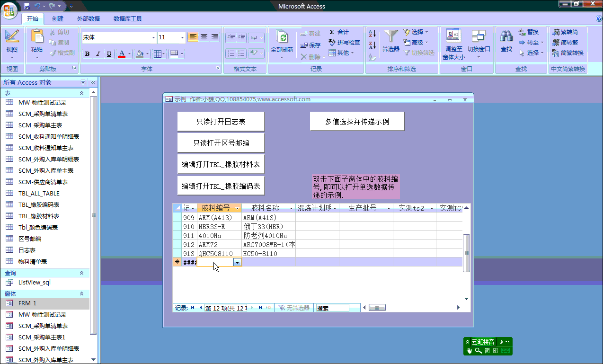
Task: Click 调整至窗体大小 size to fit icon
Action: click(453, 36)
